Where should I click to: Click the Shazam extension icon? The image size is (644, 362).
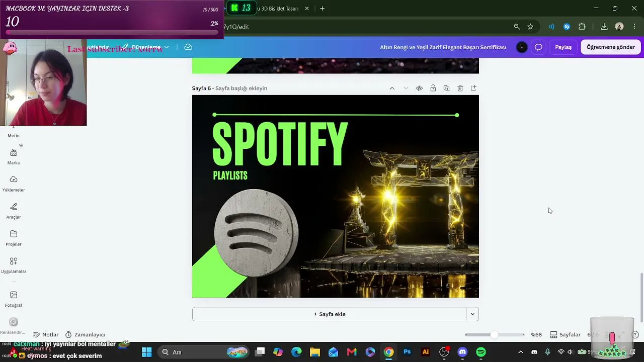(567, 27)
